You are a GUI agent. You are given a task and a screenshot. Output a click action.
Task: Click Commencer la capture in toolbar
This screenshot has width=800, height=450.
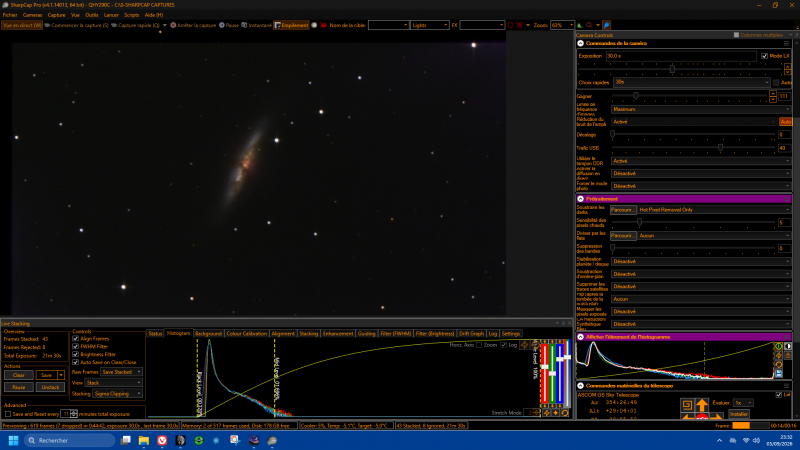[x=77, y=25]
